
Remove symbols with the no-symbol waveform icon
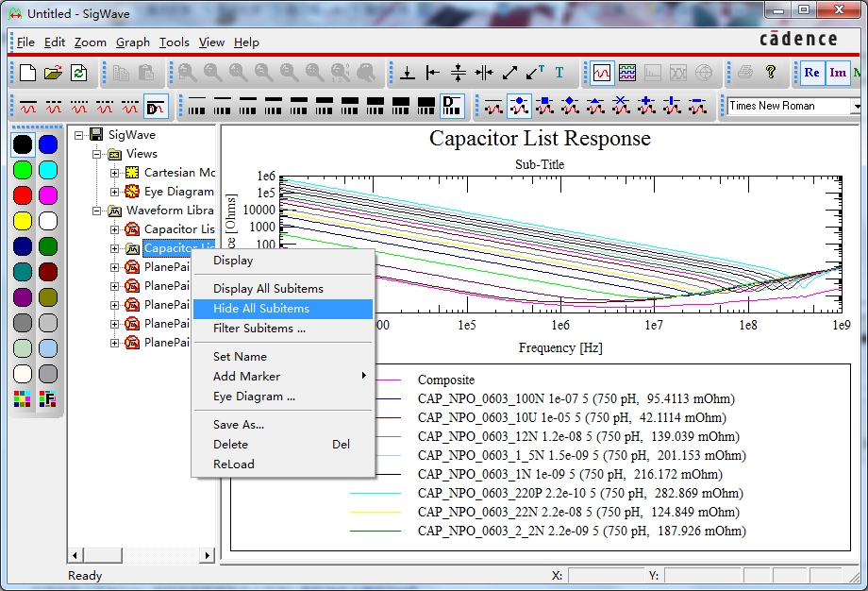[493, 106]
